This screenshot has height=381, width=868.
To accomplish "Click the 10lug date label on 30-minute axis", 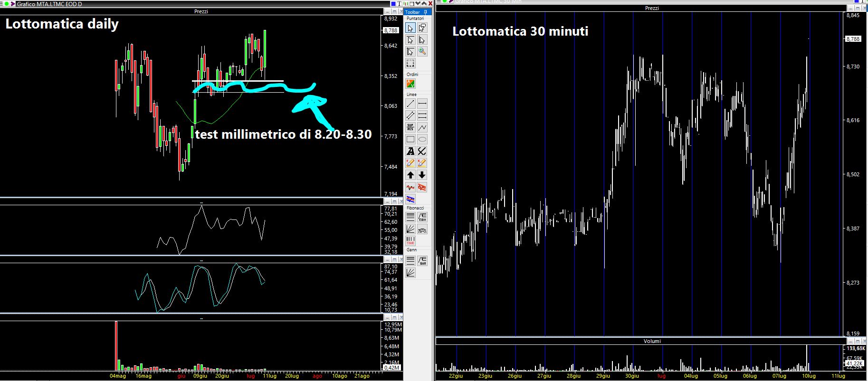I will 809,376.
